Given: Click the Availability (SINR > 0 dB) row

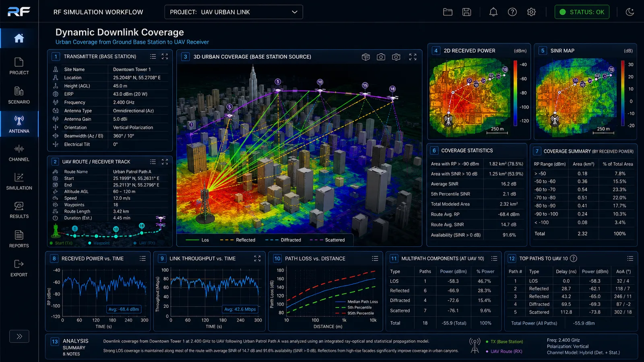Looking at the screenshot, I should (x=477, y=235).
